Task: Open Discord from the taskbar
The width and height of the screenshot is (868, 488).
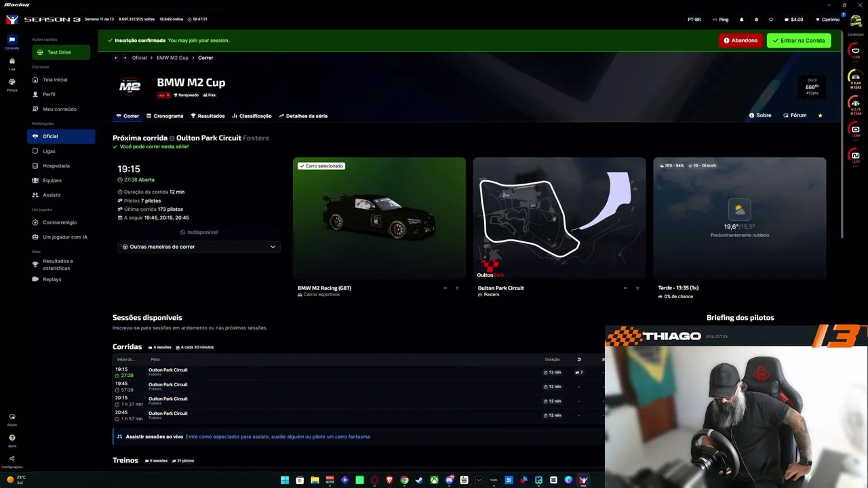Action: click(449, 480)
